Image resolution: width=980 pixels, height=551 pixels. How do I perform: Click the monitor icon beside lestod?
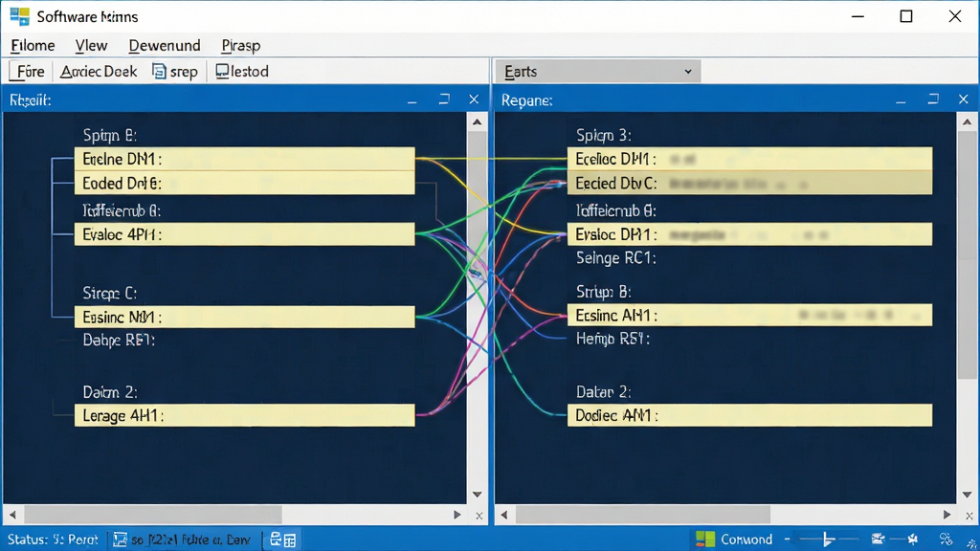(x=222, y=72)
